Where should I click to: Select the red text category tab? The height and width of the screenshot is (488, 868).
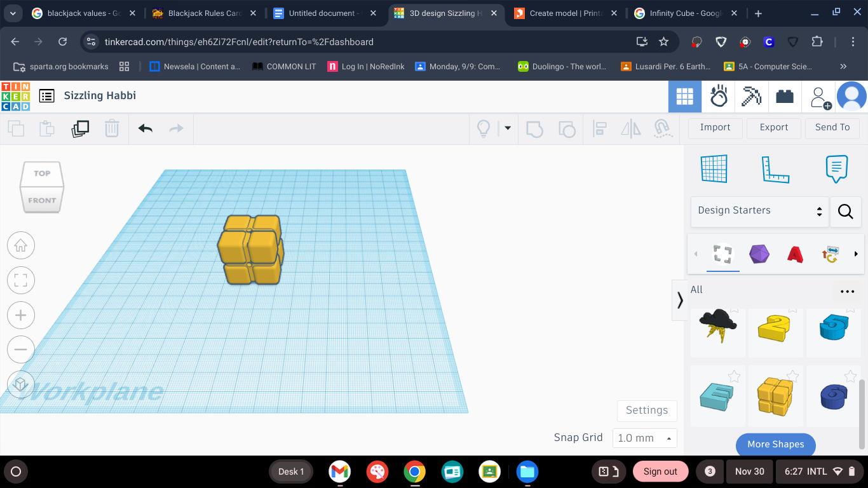[795, 254]
